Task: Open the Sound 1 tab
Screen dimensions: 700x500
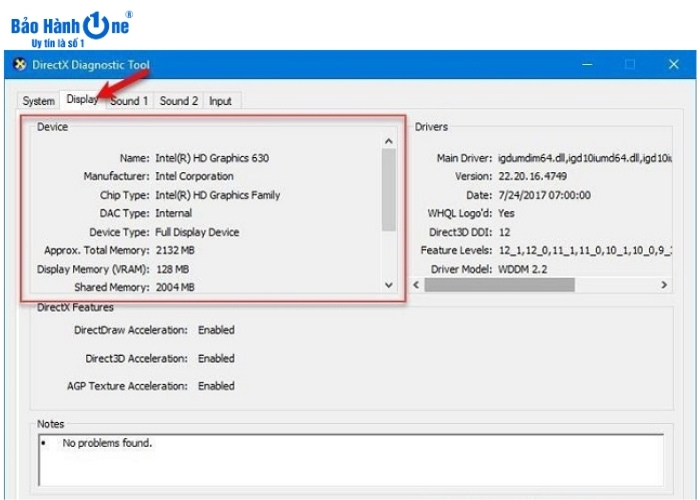Action: point(129,101)
